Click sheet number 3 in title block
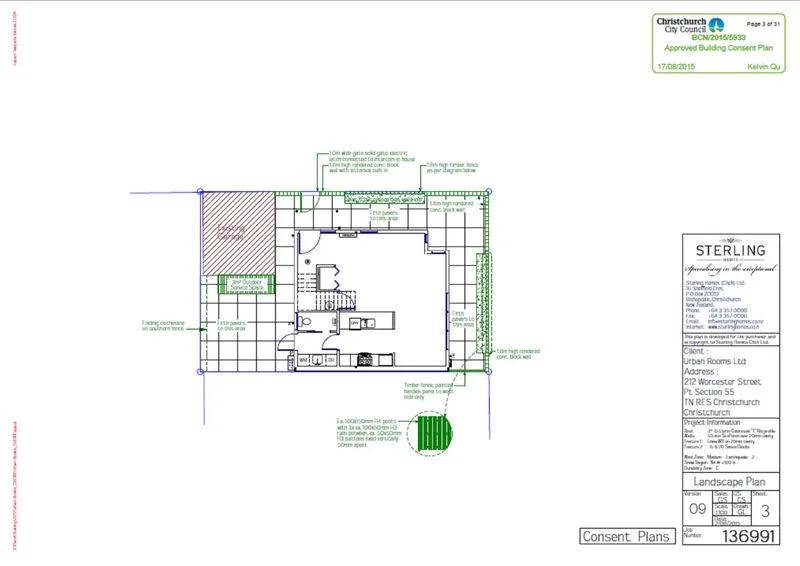This screenshot has width=800, height=566. (x=765, y=511)
